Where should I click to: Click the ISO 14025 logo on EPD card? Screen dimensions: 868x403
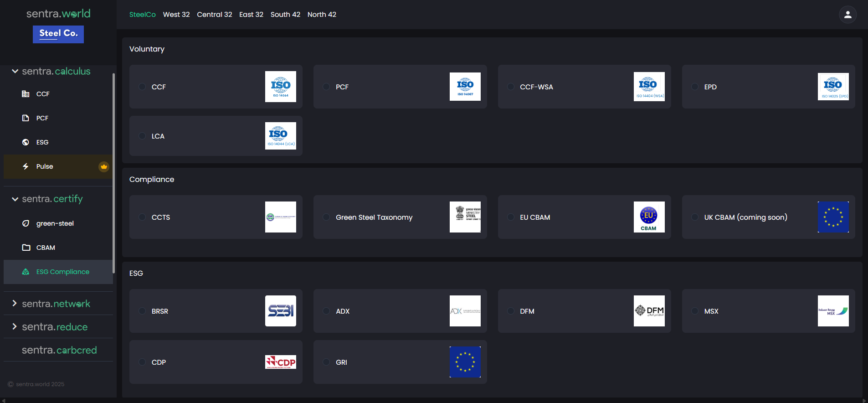point(833,87)
